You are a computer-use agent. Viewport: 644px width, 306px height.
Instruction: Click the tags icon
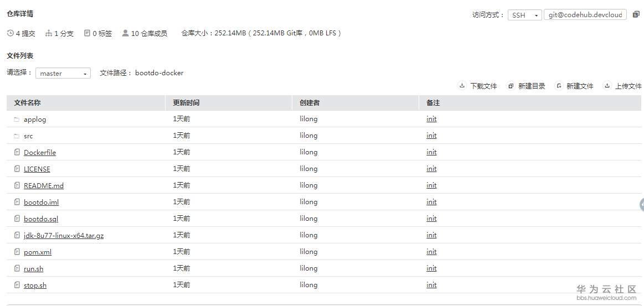point(87,33)
